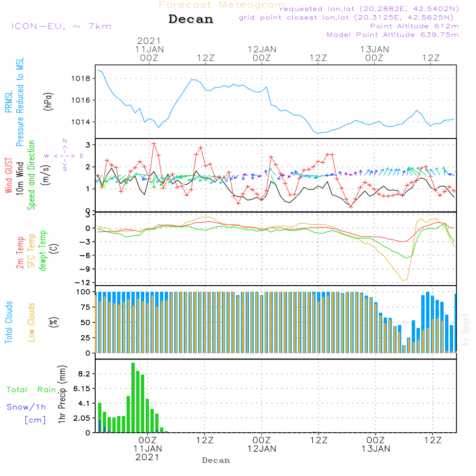This screenshot has width=476, height=476.
Task: Click the tallest green rain bar
Action: [x=133, y=397]
